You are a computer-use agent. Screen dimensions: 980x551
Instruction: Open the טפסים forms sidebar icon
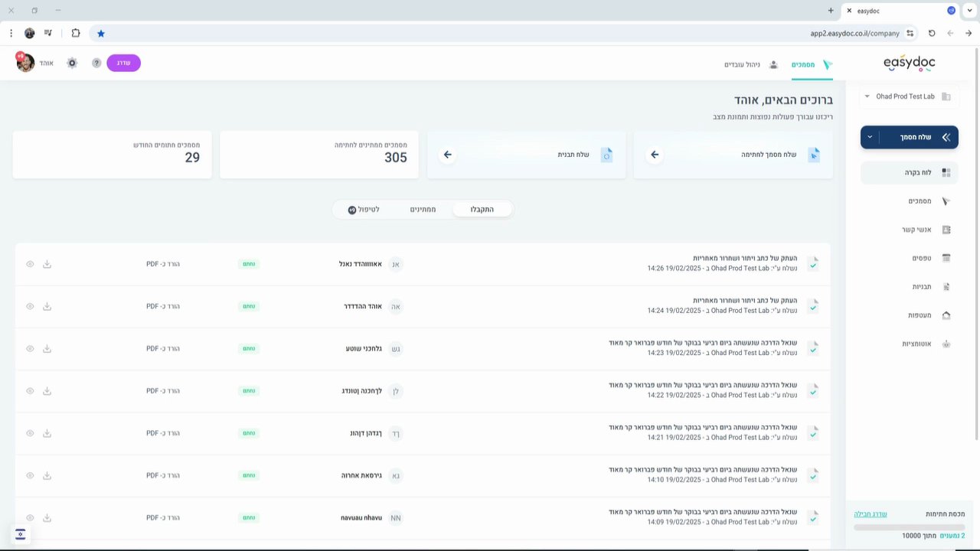tap(946, 258)
